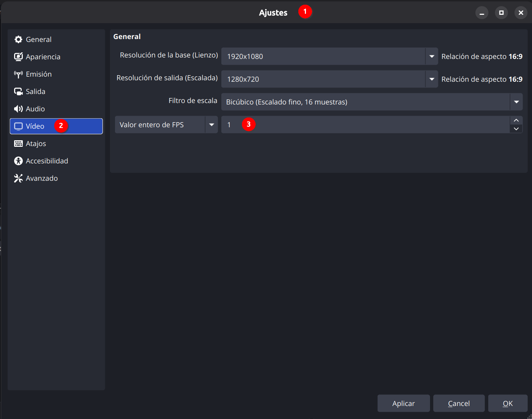This screenshot has height=419, width=532.
Task: Select Audio settings category
Action: (x=56, y=109)
